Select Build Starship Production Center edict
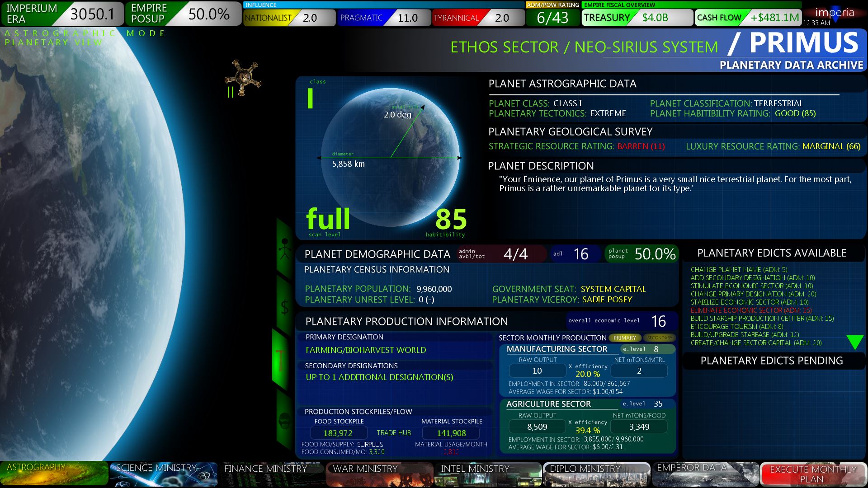 (x=762, y=319)
